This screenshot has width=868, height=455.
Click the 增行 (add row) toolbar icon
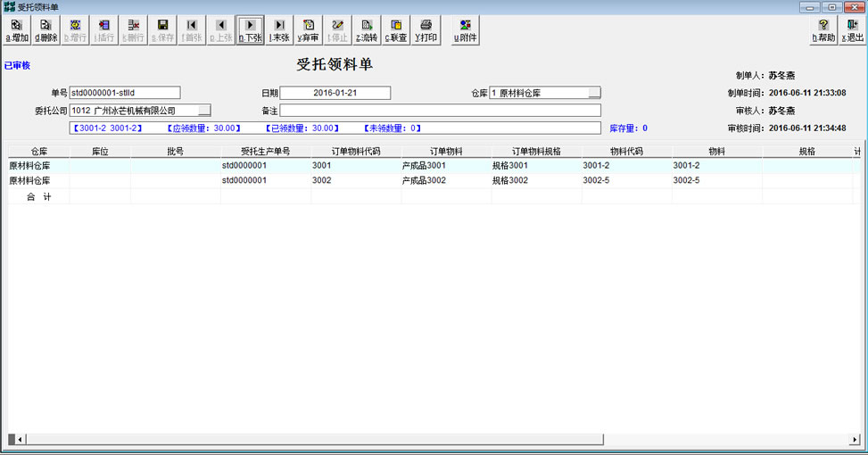(x=75, y=30)
